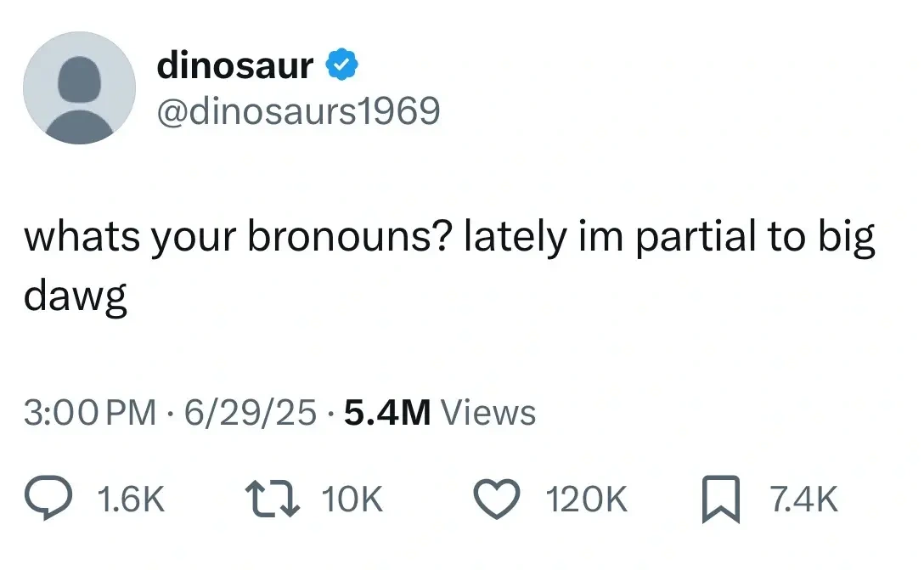Image resolution: width=924 pixels, height=570 pixels.
Task: Like the tweet with the heart icon
Action: [x=498, y=499]
